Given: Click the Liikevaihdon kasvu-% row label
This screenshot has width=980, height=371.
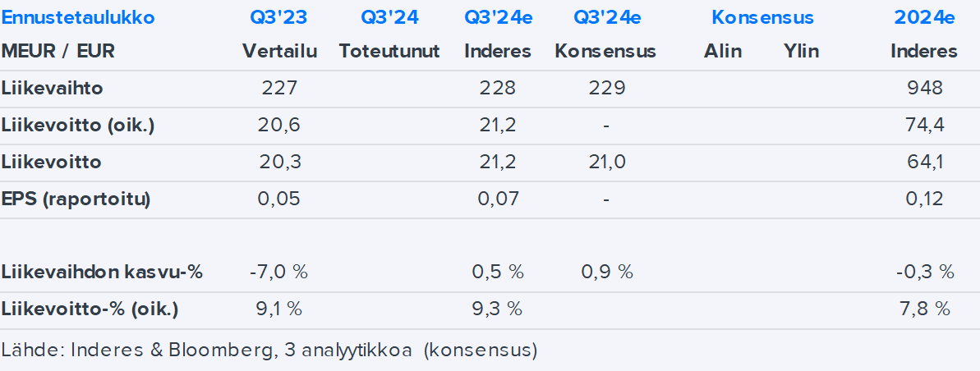Looking at the screenshot, I should [x=102, y=272].
